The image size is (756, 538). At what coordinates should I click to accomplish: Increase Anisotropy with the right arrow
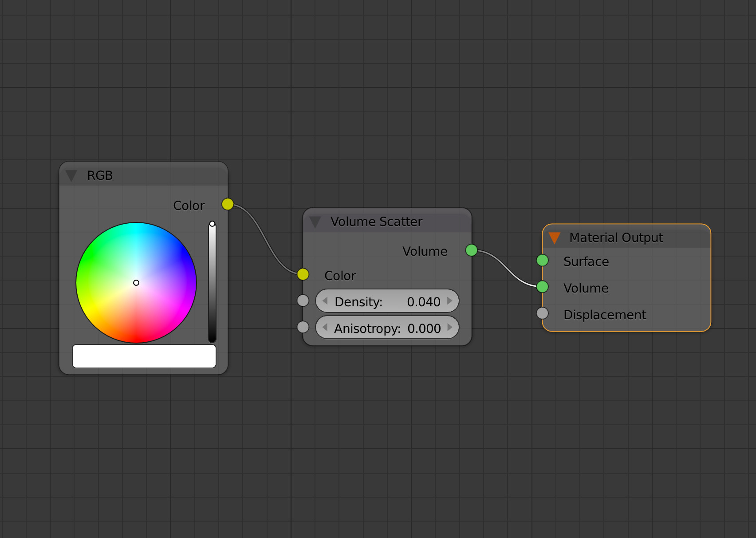(x=450, y=328)
